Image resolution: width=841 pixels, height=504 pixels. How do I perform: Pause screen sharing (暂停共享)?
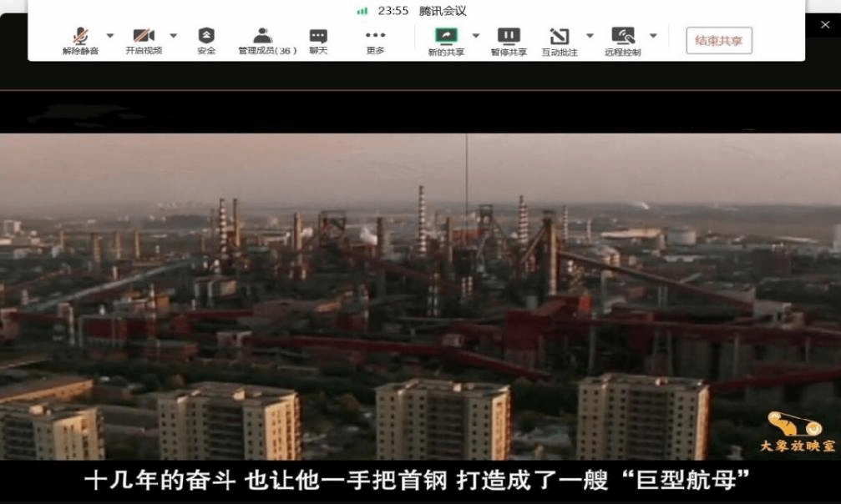pyautogui.click(x=509, y=40)
